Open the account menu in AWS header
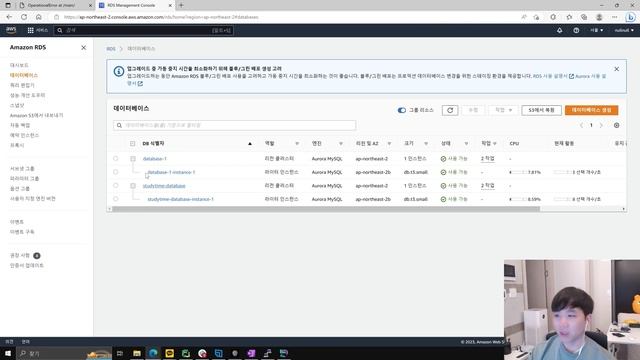This screenshot has height=360, width=640. pyautogui.click(x=624, y=30)
